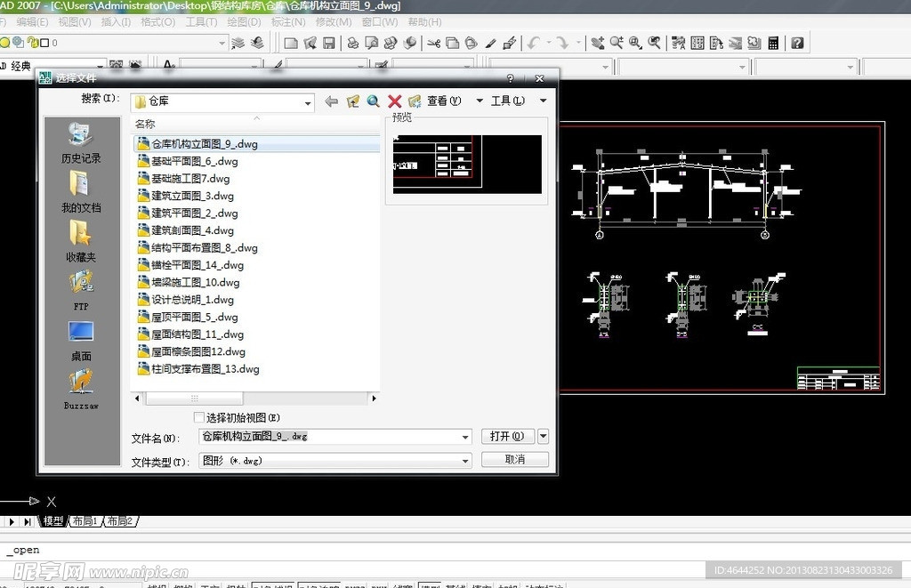
Task: Click the 名称 column header
Action: click(255, 124)
